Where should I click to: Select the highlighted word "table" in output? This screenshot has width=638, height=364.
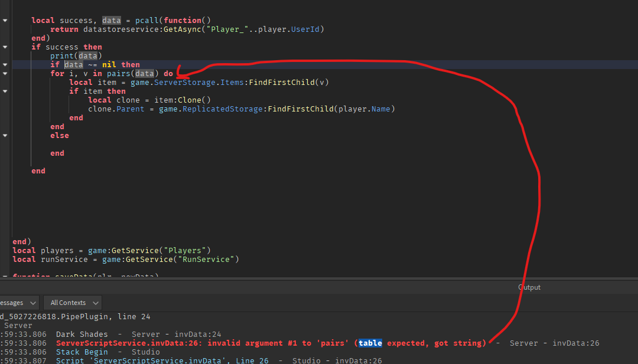click(x=370, y=343)
